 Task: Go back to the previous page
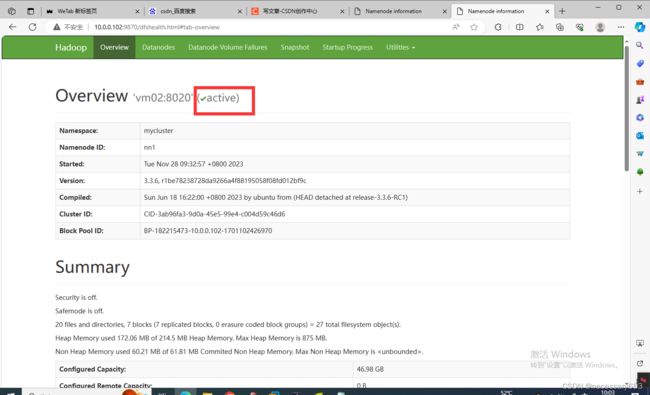click(x=12, y=27)
